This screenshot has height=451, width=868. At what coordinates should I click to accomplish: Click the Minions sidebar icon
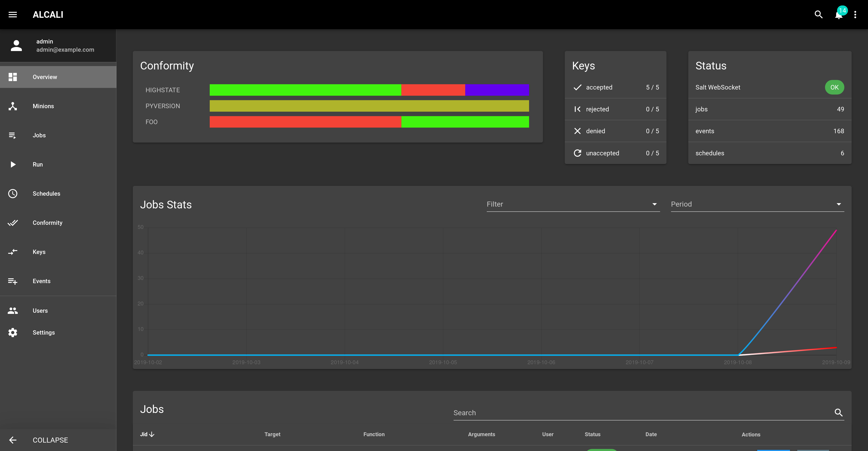click(13, 106)
